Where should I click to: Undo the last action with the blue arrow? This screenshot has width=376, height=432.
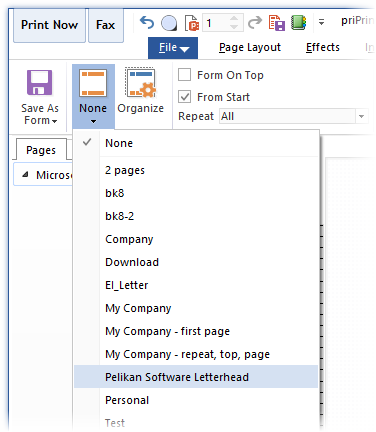coord(147,23)
